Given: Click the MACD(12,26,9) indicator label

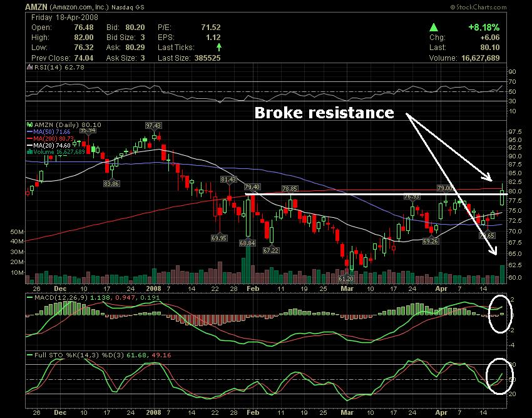Looking at the screenshot, I should (61, 298).
